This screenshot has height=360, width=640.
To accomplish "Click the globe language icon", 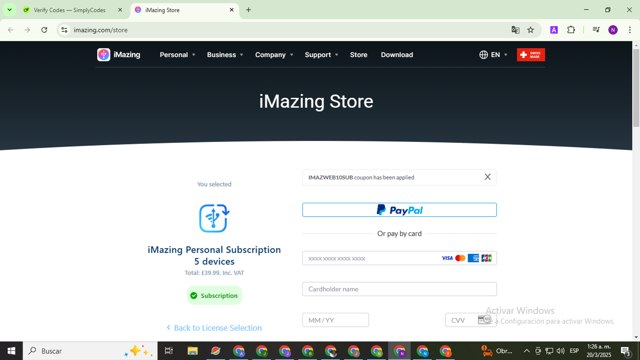I will tap(483, 55).
